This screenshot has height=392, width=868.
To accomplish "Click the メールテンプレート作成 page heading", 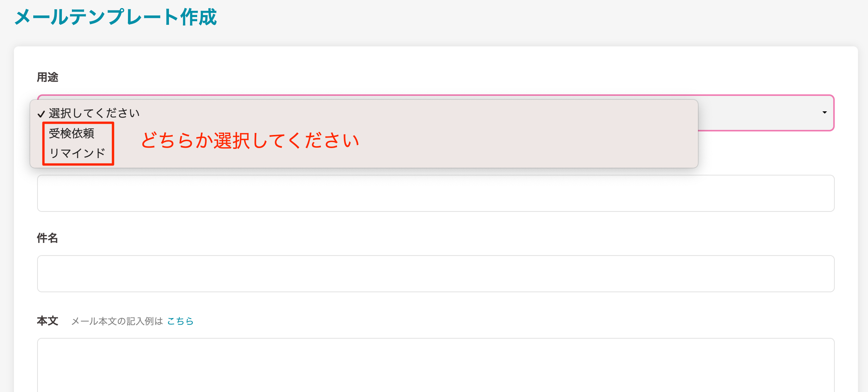I will coord(116,17).
